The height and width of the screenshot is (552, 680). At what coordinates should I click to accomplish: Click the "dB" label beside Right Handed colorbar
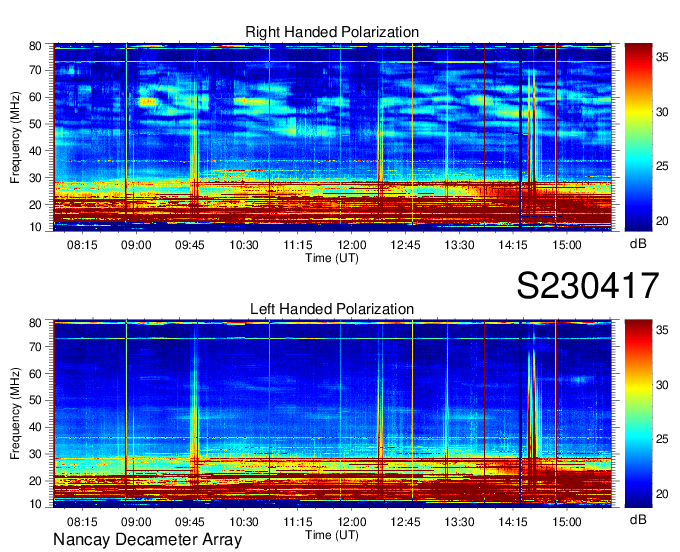638,244
